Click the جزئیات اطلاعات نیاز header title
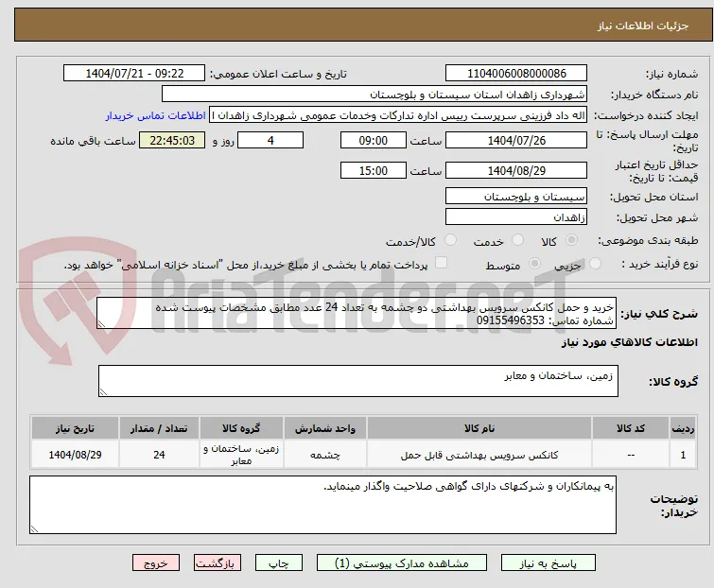The height and width of the screenshot is (588, 714). pos(642,26)
